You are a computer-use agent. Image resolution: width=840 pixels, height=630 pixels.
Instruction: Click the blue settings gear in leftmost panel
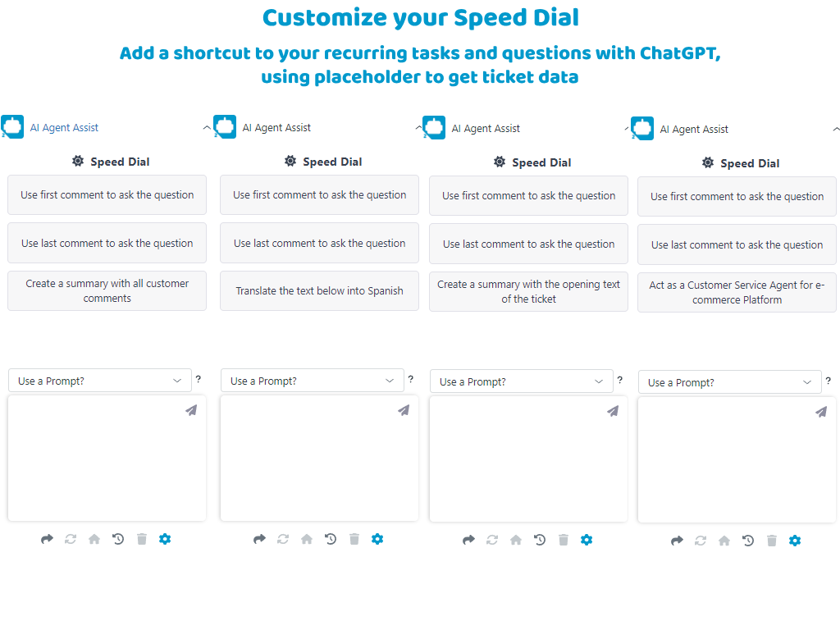click(165, 539)
